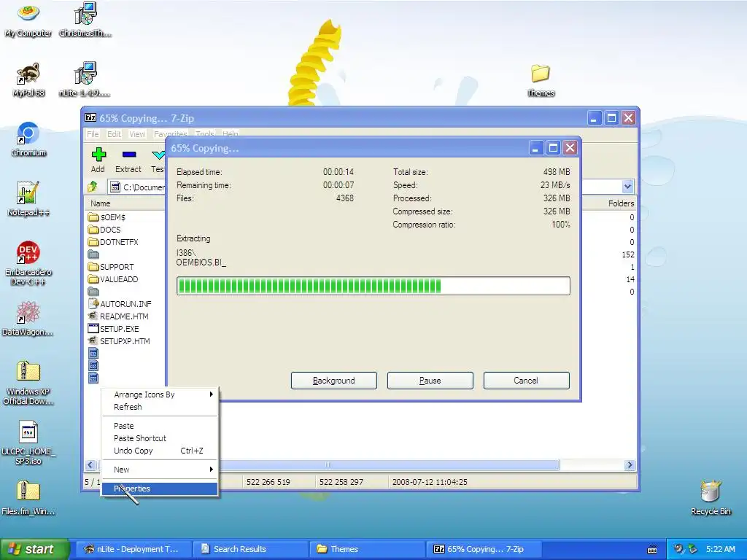This screenshot has width=747, height=560.
Task: Open View menu in 7-Zip
Action: (x=137, y=134)
